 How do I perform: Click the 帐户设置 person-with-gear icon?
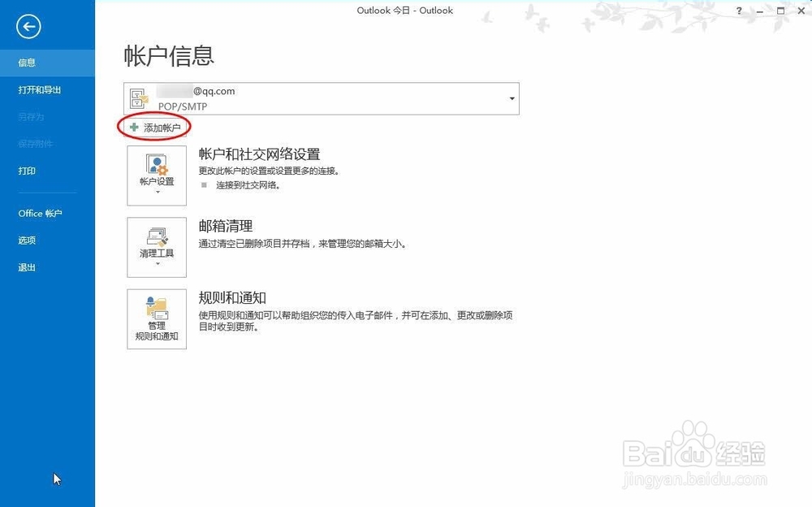[157, 165]
